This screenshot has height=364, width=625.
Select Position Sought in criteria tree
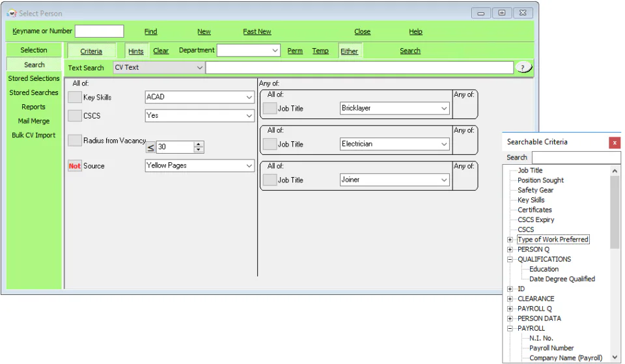(x=540, y=180)
